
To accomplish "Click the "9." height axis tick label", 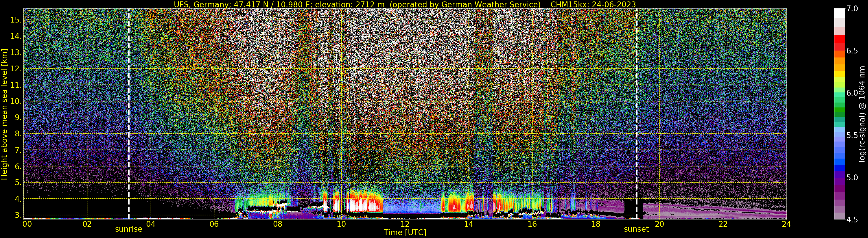I will (x=18, y=118).
